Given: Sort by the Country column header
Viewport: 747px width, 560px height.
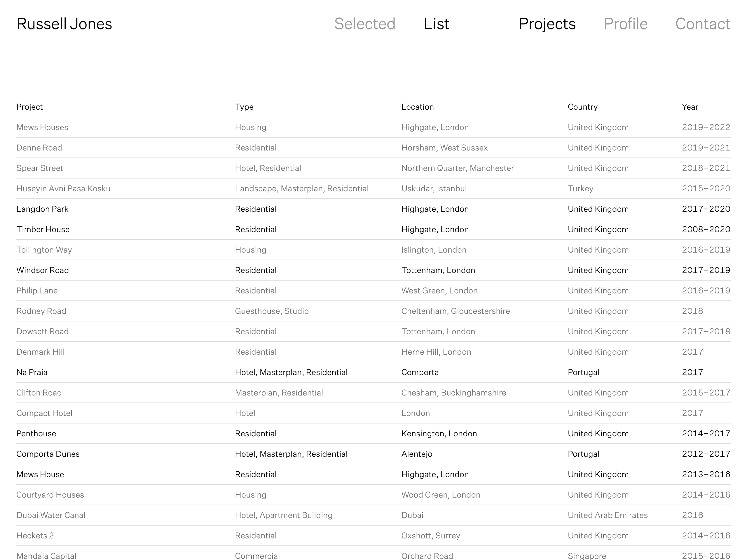Looking at the screenshot, I should [582, 107].
